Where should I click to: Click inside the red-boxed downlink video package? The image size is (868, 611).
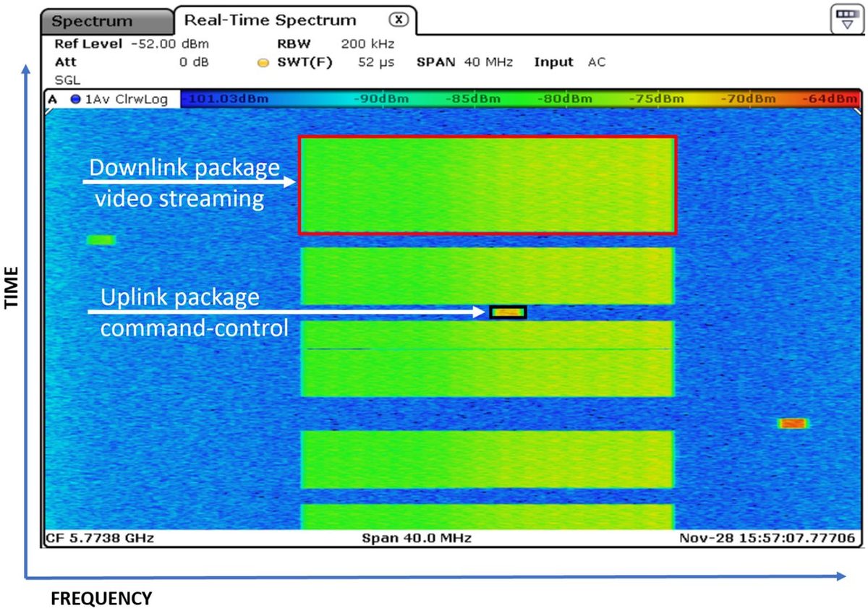click(x=487, y=185)
